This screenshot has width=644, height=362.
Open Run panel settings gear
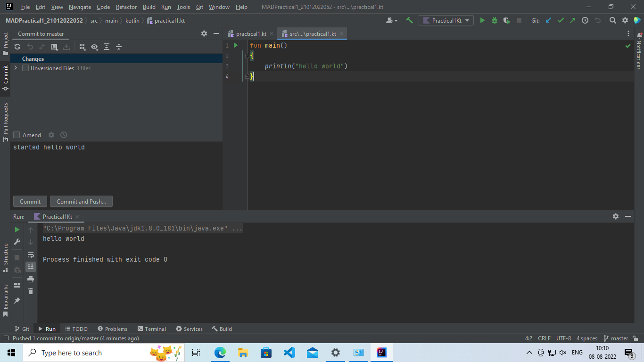pos(616,216)
